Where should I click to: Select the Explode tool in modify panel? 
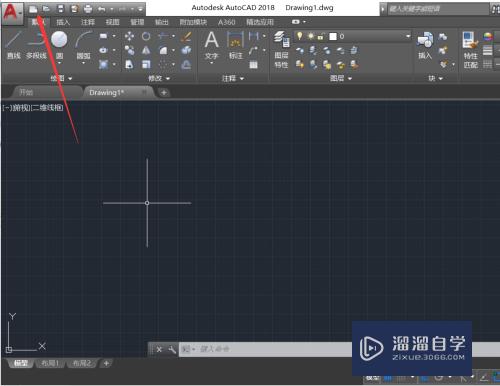tap(186, 50)
